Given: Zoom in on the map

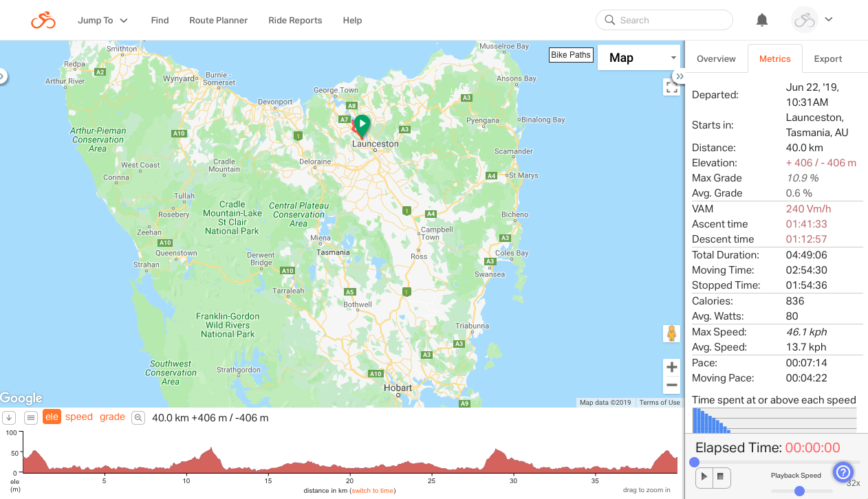Looking at the screenshot, I should point(671,368).
